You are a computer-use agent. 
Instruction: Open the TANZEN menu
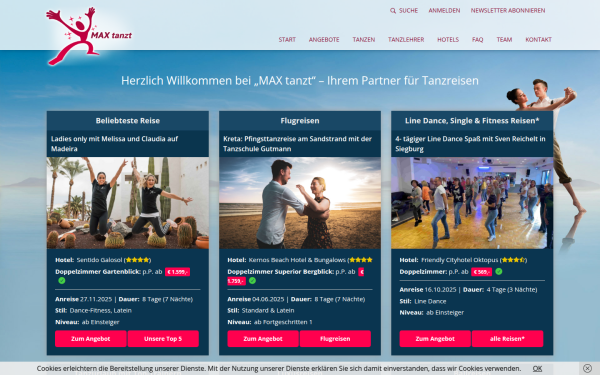tap(364, 39)
